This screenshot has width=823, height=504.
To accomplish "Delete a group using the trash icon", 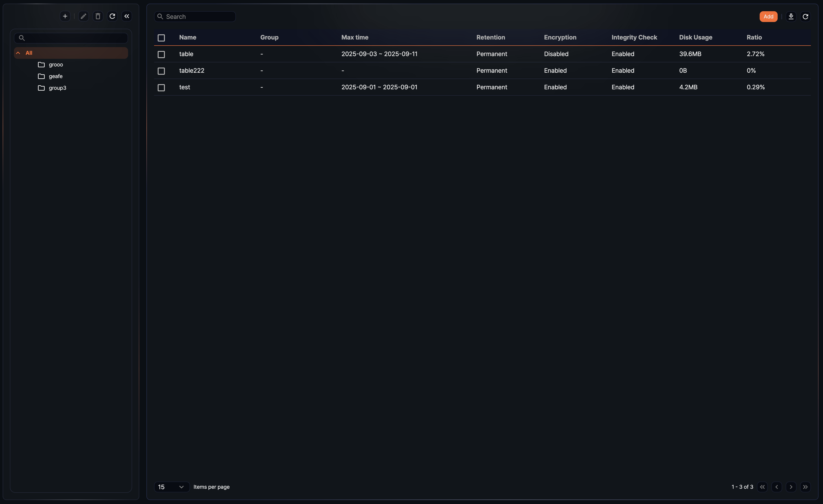I will (x=97, y=16).
